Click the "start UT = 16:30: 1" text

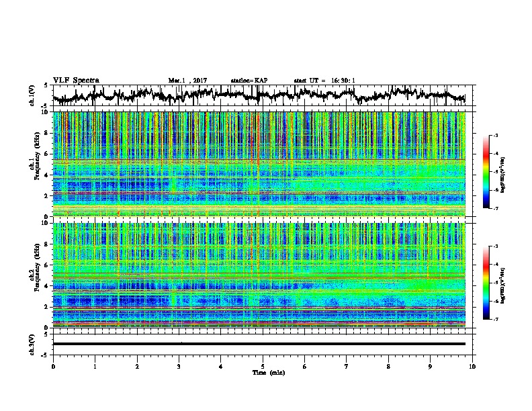(x=324, y=81)
